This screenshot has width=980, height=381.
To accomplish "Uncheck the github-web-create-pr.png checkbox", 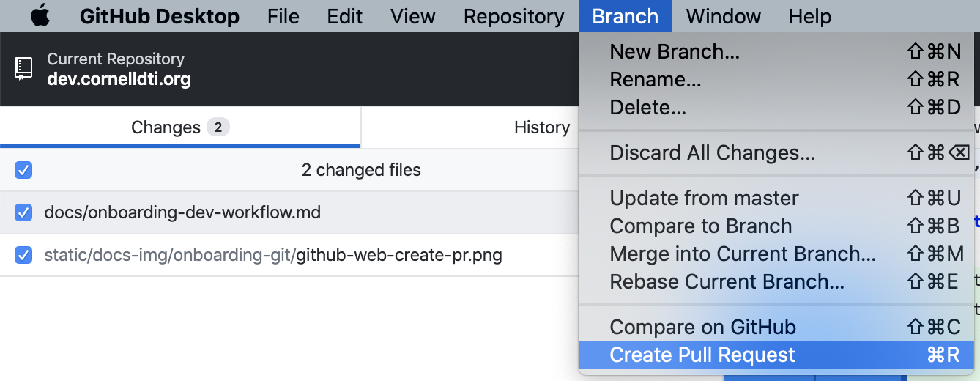I will pos(23,256).
